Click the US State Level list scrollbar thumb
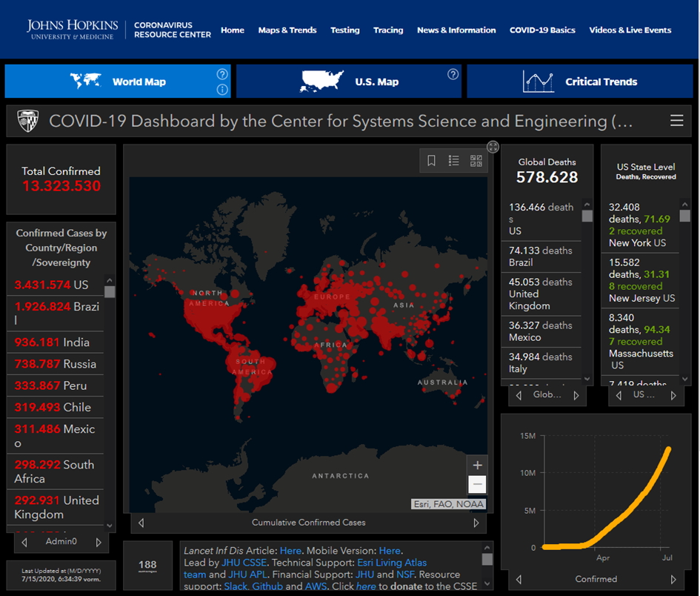The height and width of the screenshot is (596, 700). click(x=685, y=216)
